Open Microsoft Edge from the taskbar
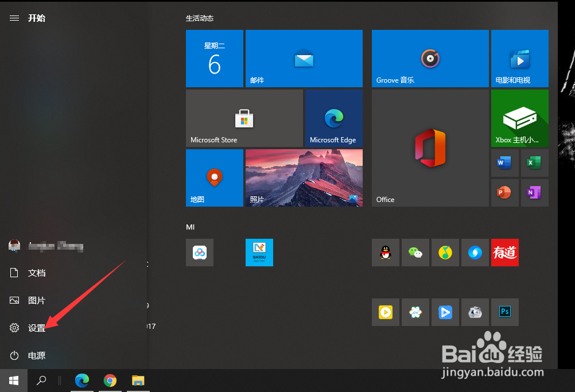575x392 pixels. [x=82, y=381]
